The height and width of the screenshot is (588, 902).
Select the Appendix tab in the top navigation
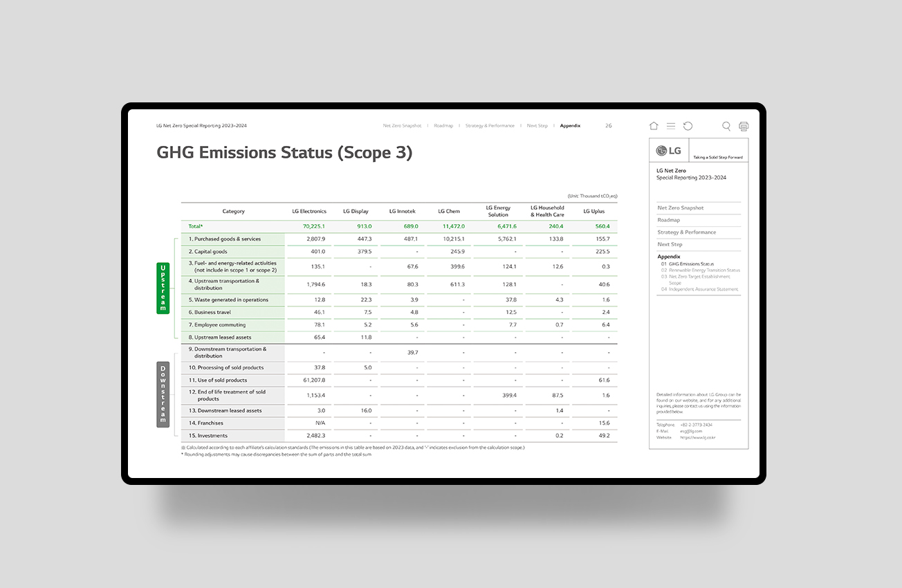[x=571, y=126]
